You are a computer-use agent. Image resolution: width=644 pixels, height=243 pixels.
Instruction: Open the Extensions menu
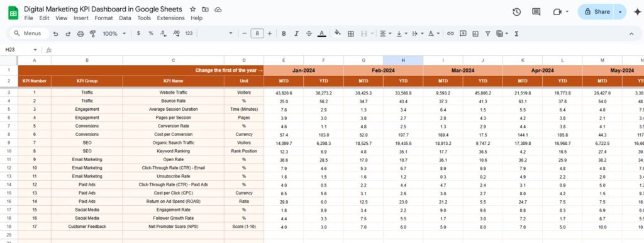click(171, 18)
